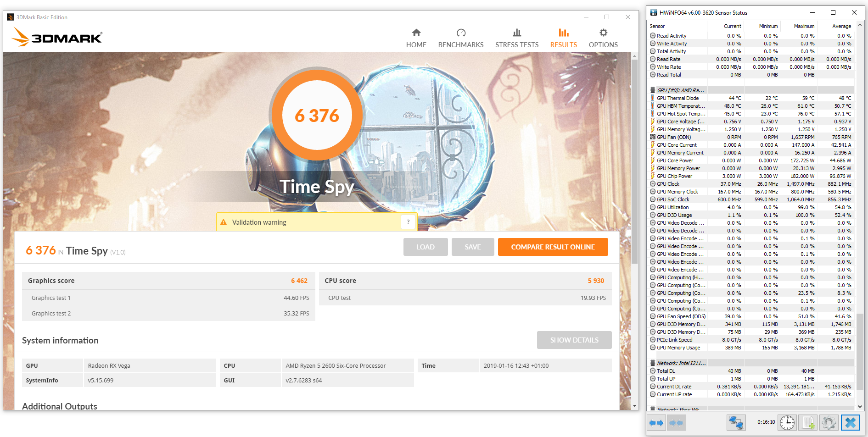Open the BENCHMARKS tab
Viewport: 868px width, 437px height.
click(x=461, y=39)
